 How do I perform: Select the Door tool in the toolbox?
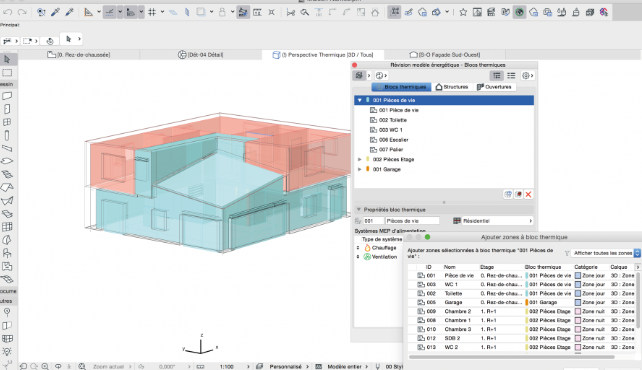click(x=7, y=109)
